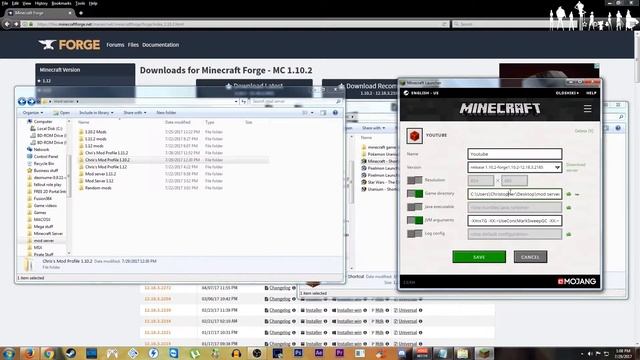This screenshot has width=640, height=360.
Task: Open the Forge Forums link
Action: pyautogui.click(x=115, y=45)
